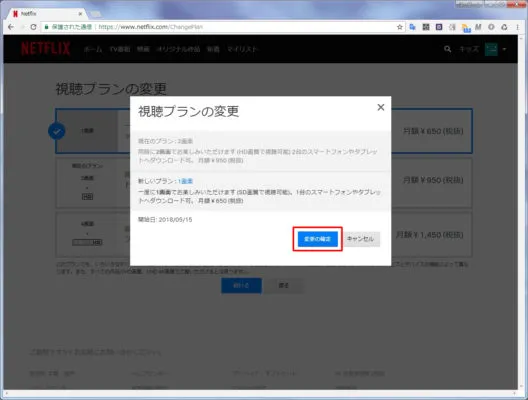Screen dimensions: 528x400
Task: Click the purple square extension icon
Action: (439, 27)
